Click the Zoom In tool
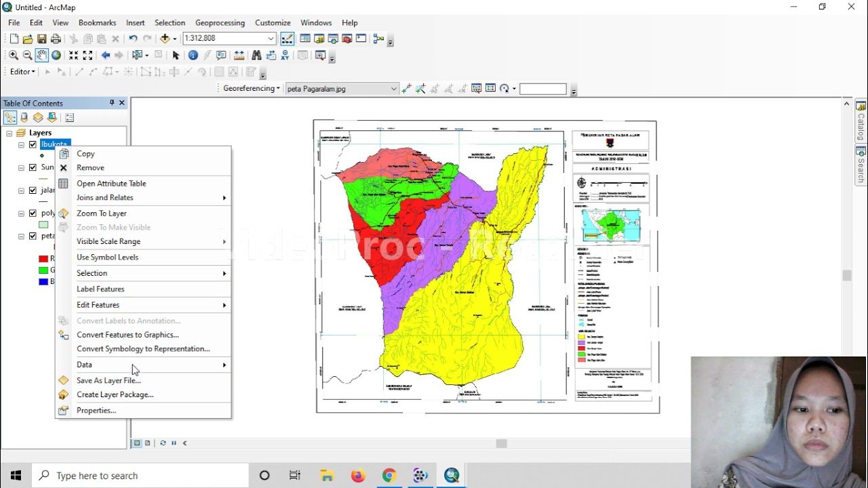 pyautogui.click(x=13, y=55)
